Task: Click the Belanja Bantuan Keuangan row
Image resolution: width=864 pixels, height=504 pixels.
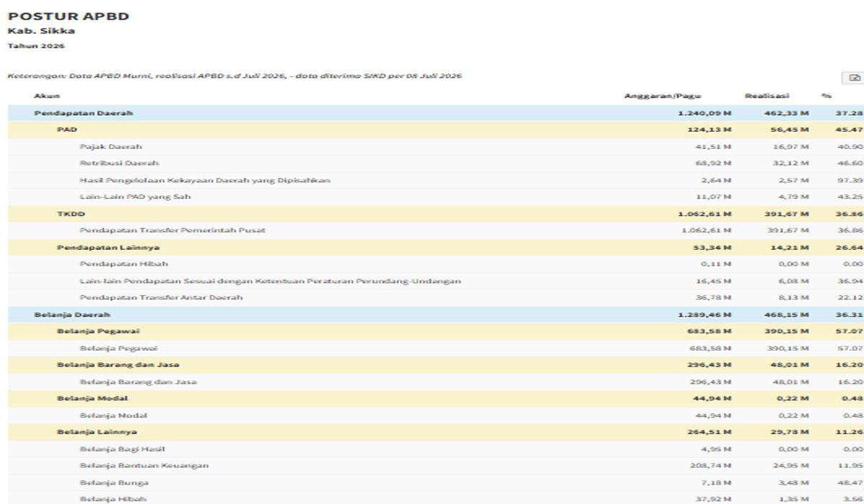Action: [436, 466]
